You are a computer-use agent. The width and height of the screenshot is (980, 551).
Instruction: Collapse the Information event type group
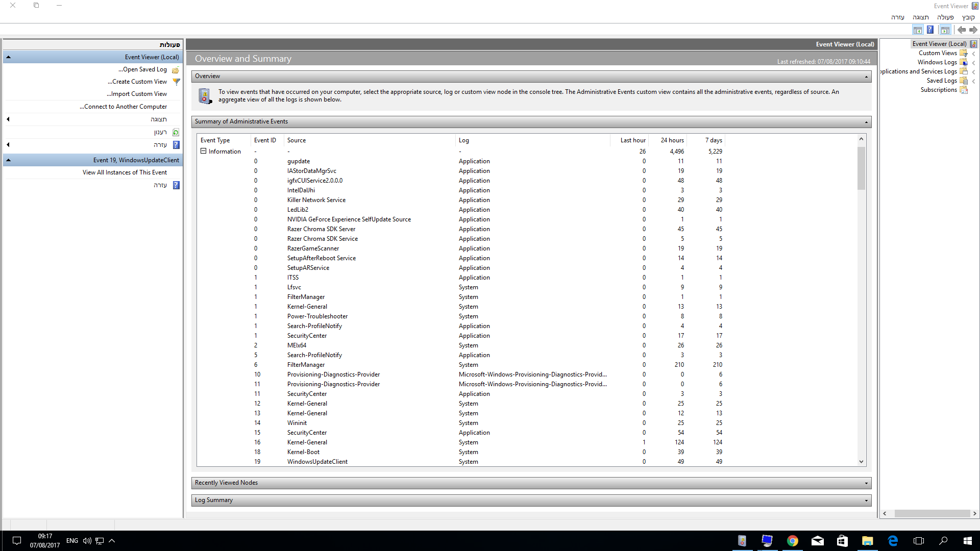pos(203,151)
